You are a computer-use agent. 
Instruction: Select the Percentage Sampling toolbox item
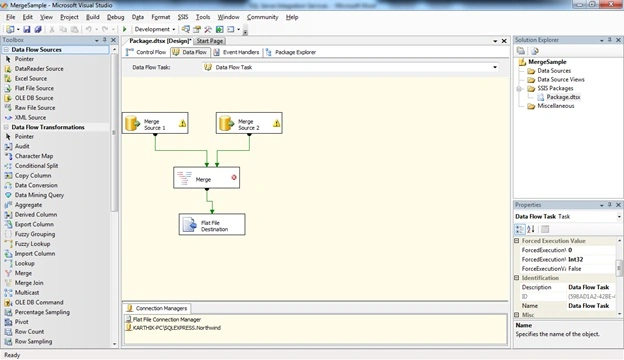(x=42, y=312)
